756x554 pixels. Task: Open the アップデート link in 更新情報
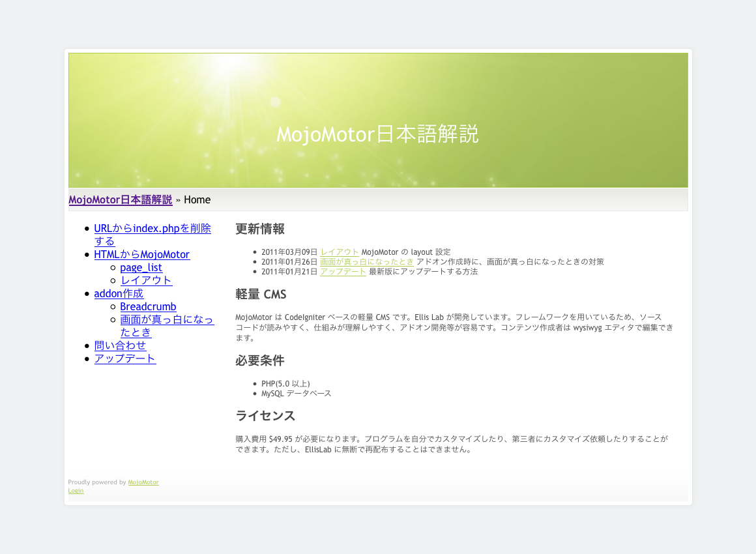(x=343, y=271)
